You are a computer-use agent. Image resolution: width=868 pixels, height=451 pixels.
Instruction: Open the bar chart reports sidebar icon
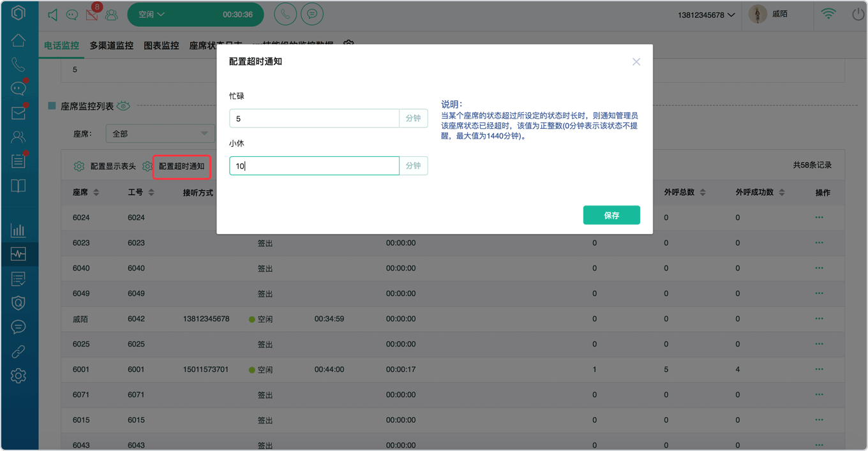(19, 230)
